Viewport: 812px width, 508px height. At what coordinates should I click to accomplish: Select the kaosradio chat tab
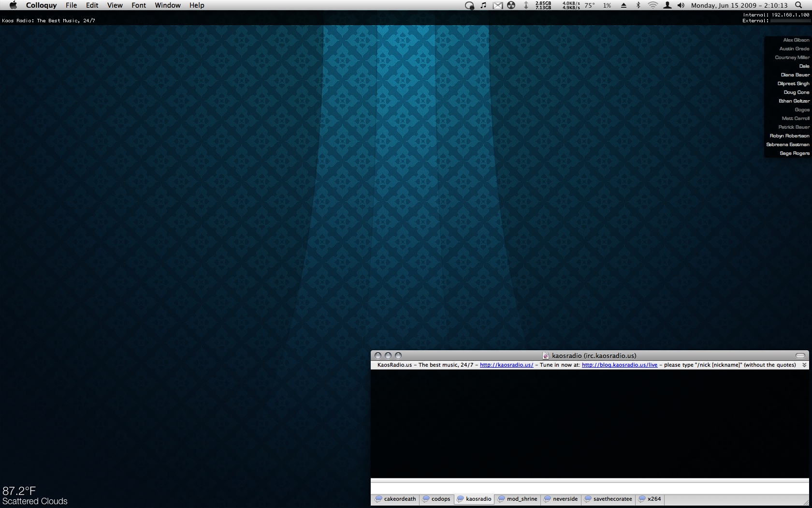(x=474, y=499)
